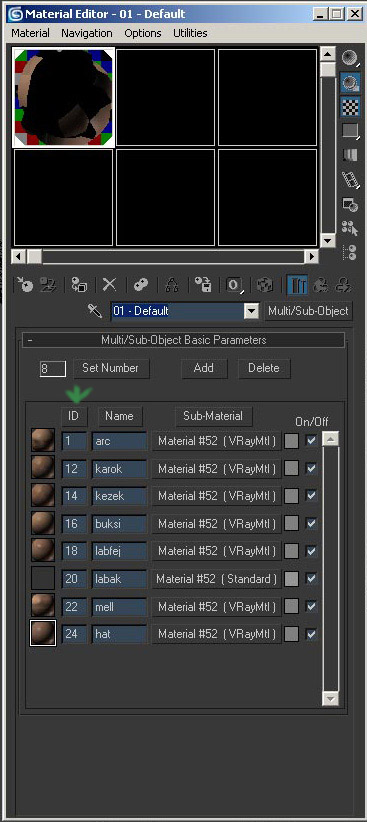Click the Sub-Material column header button

coord(213,416)
